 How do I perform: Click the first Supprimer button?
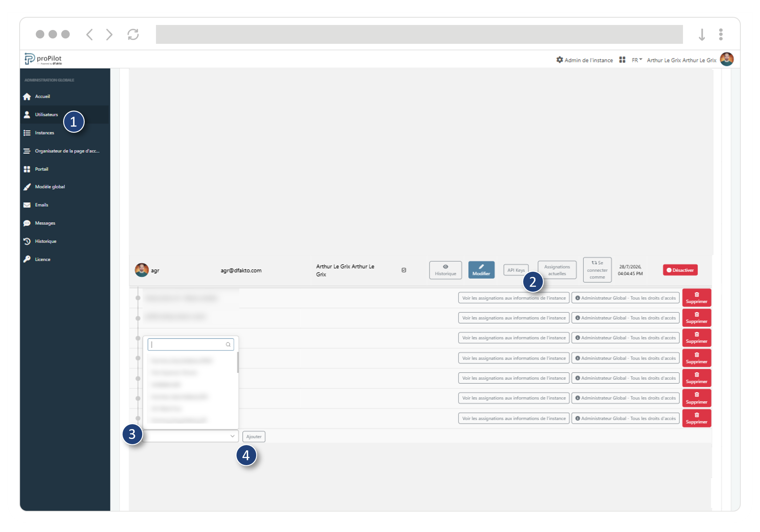pyautogui.click(x=697, y=298)
